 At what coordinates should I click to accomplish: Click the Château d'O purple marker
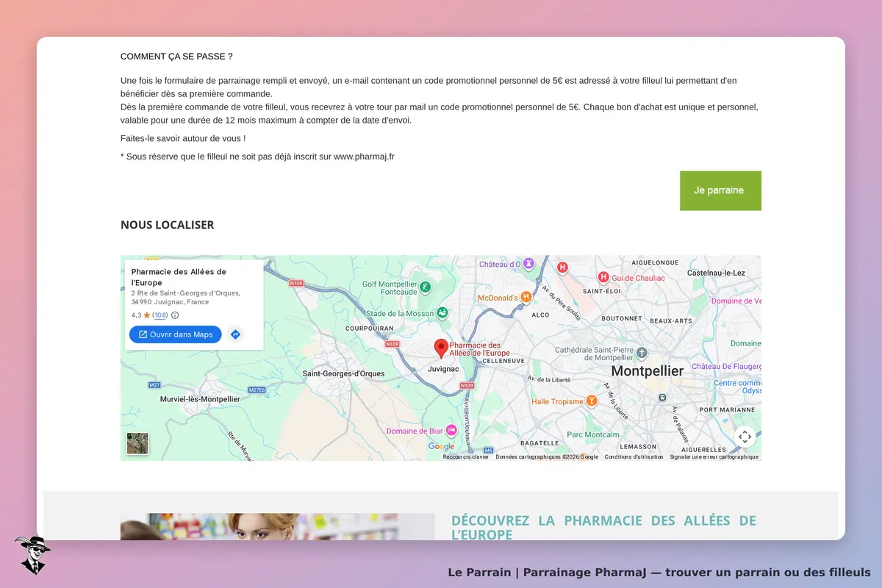(x=528, y=263)
